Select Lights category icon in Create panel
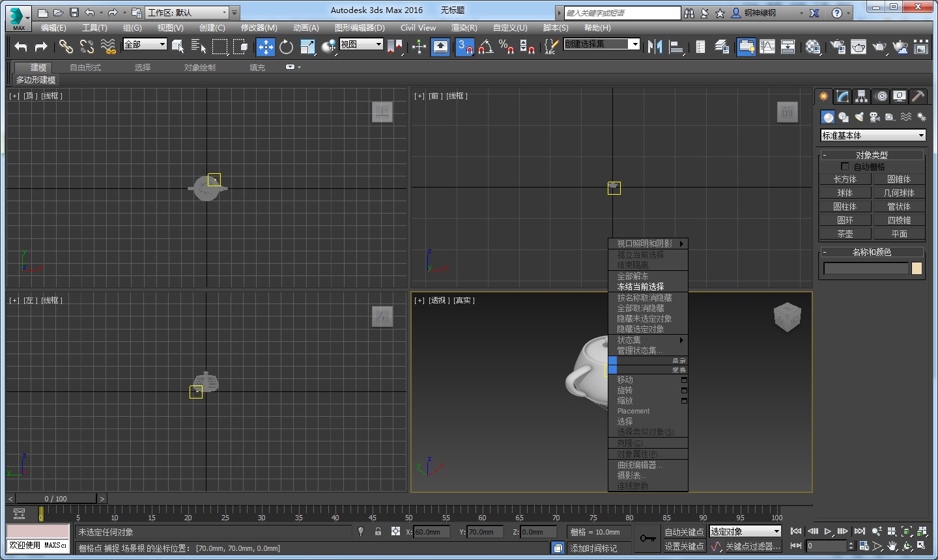 (x=859, y=117)
